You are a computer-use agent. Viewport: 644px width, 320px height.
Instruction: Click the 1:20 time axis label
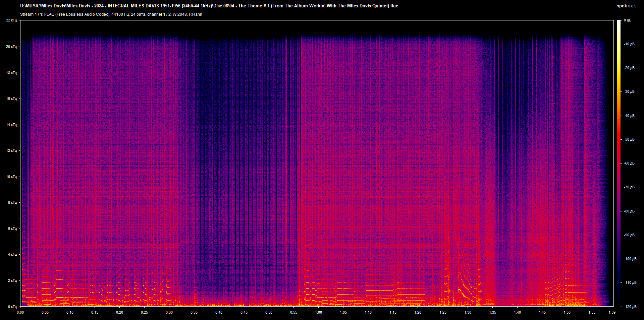418,312
